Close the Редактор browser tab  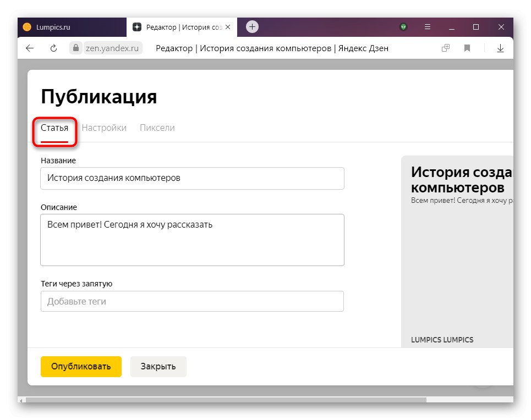pyautogui.click(x=228, y=26)
